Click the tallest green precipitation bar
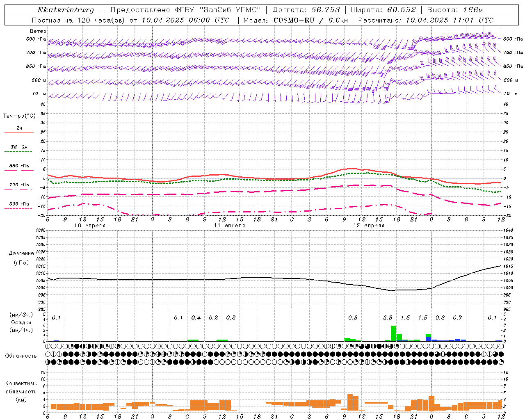Image resolution: width=525 pixels, height=420 pixels. (x=393, y=333)
